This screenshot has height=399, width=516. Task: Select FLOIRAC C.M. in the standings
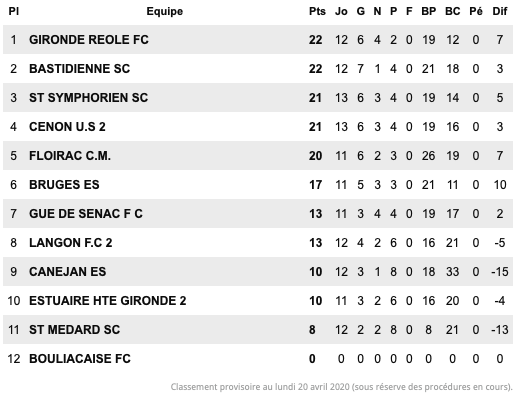(x=70, y=156)
